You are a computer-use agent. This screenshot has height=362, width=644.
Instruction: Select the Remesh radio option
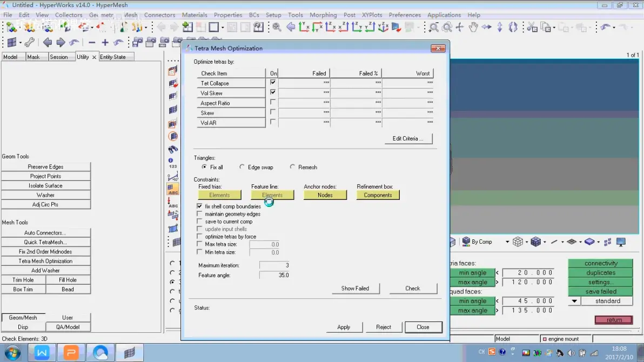(x=292, y=167)
